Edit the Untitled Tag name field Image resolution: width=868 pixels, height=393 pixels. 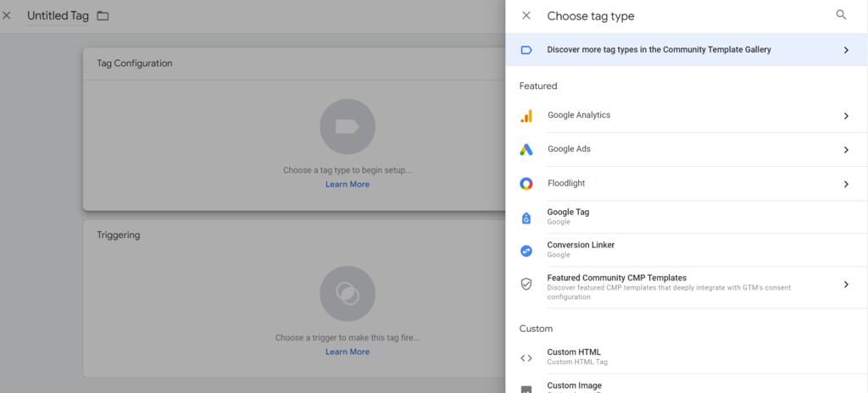coord(58,16)
